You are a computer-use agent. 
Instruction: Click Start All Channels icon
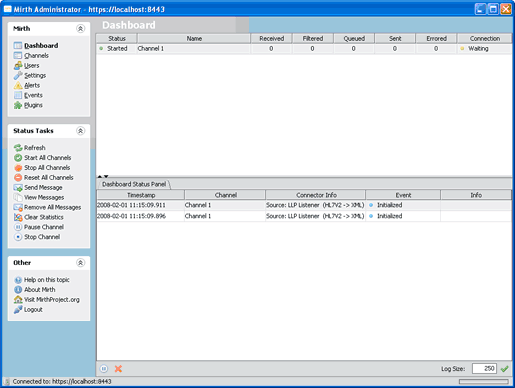pos(18,158)
